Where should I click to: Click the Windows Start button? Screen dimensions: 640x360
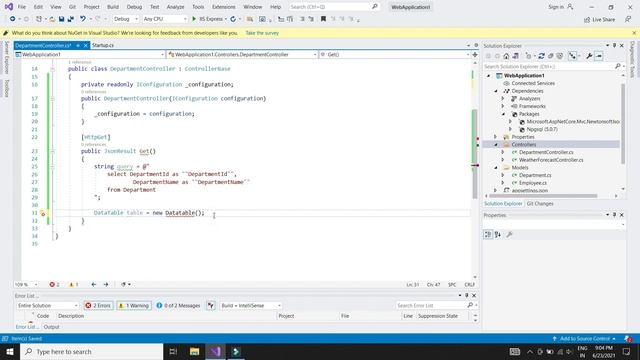pyautogui.click(x=10, y=351)
